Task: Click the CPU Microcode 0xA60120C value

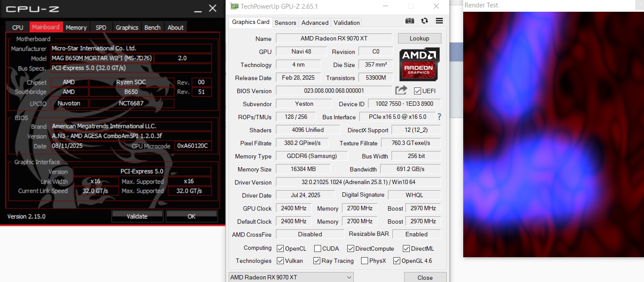Action: [x=193, y=146]
